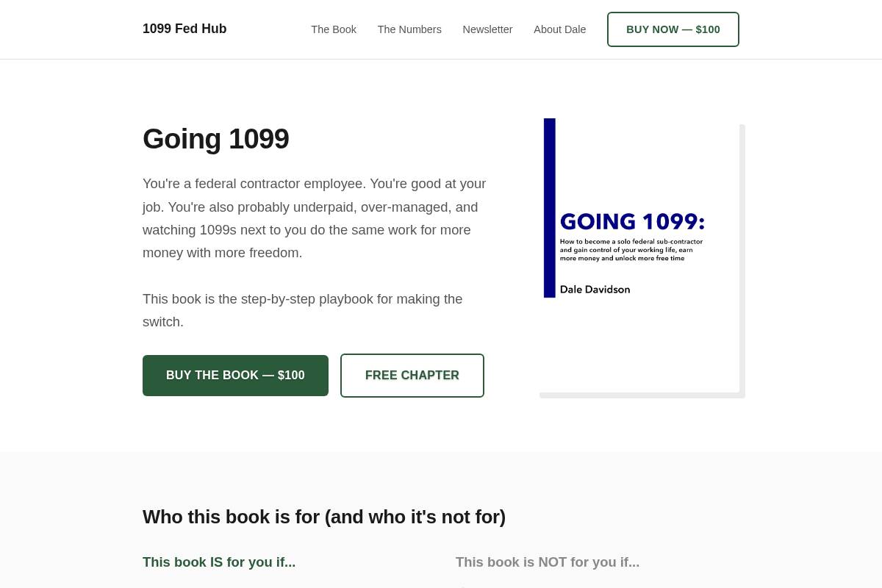
Task: Visit the Newsletter page
Action: point(487,29)
